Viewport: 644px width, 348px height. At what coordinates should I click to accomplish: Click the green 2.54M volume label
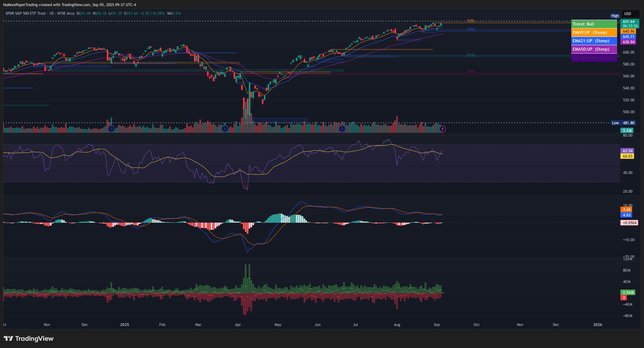coord(628,292)
